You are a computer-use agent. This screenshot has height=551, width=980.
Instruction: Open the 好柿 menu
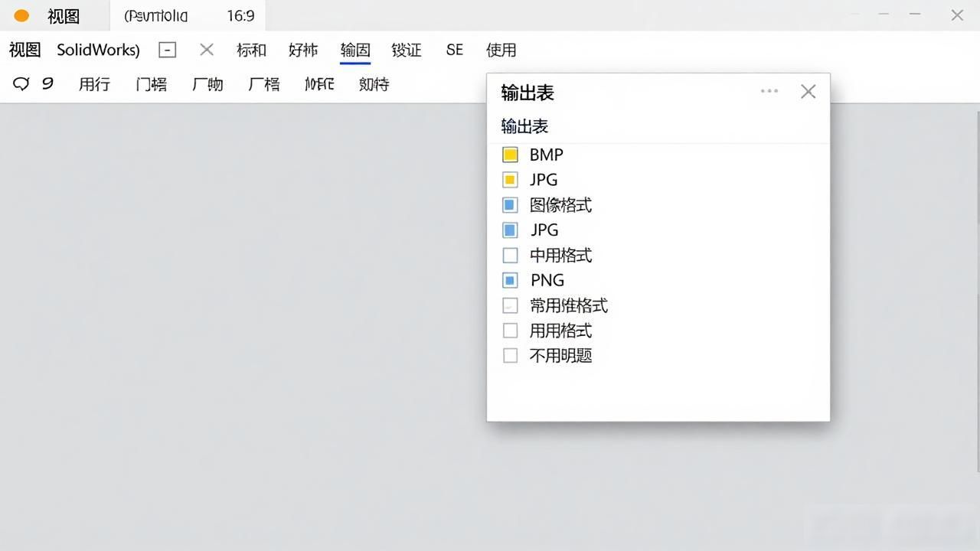pyautogui.click(x=303, y=50)
